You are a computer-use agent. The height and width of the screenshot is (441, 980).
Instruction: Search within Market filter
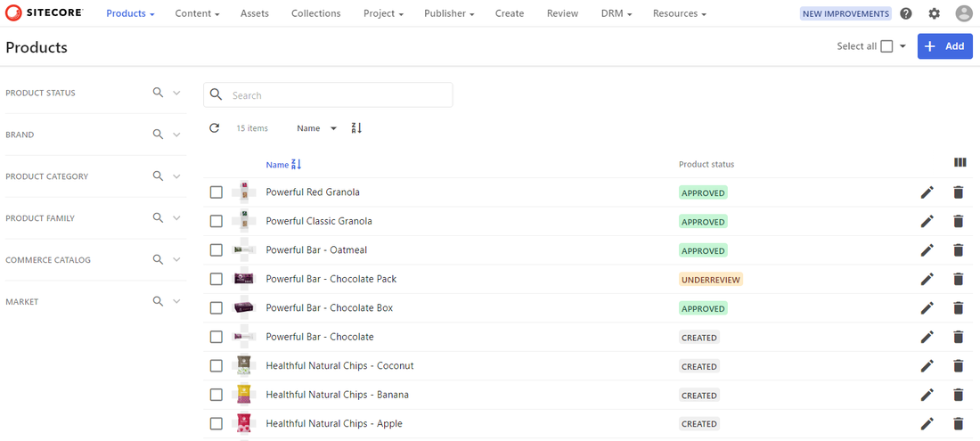(x=158, y=301)
